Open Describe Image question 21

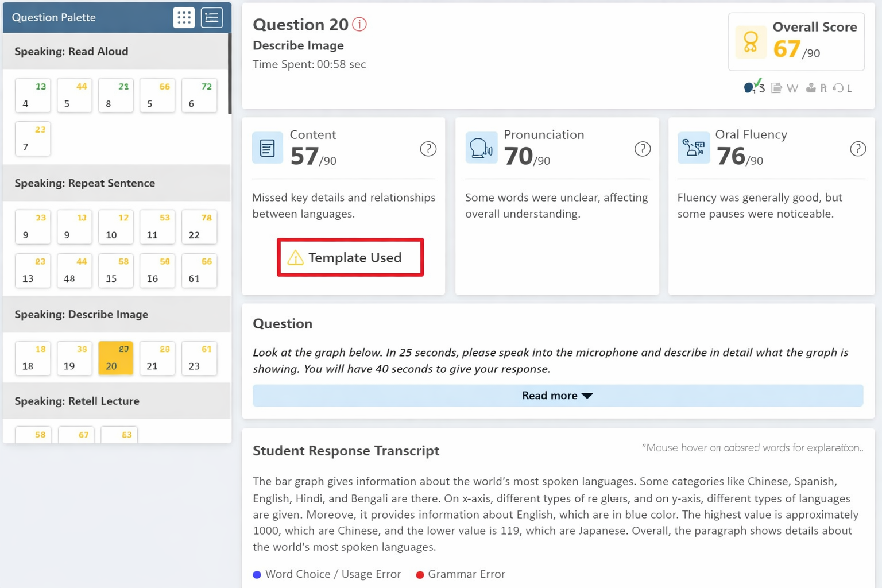point(157,358)
